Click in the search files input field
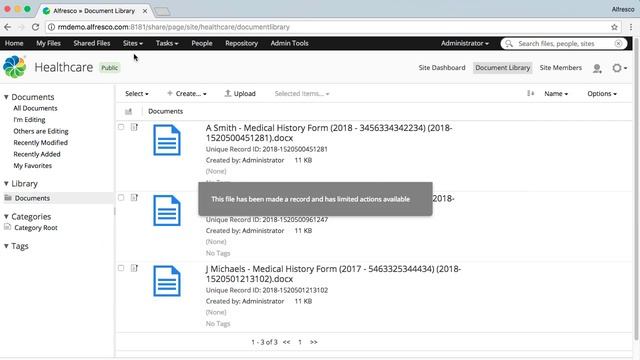 [x=564, y=43]
